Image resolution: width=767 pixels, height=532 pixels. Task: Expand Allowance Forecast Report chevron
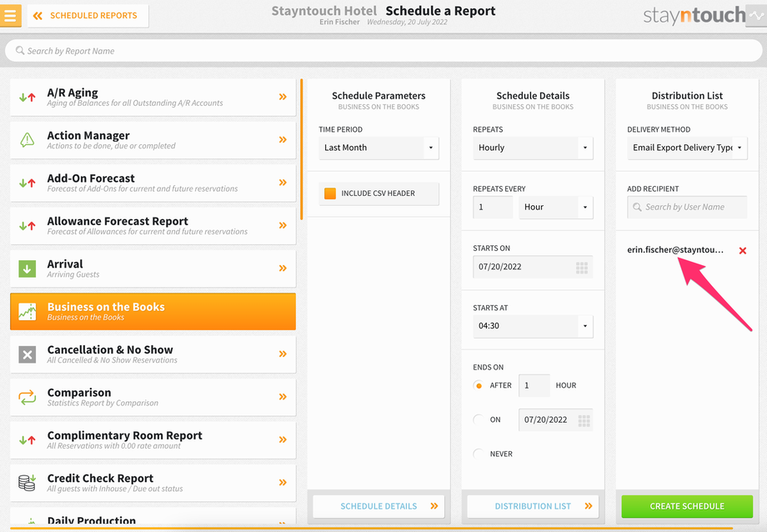283,225
